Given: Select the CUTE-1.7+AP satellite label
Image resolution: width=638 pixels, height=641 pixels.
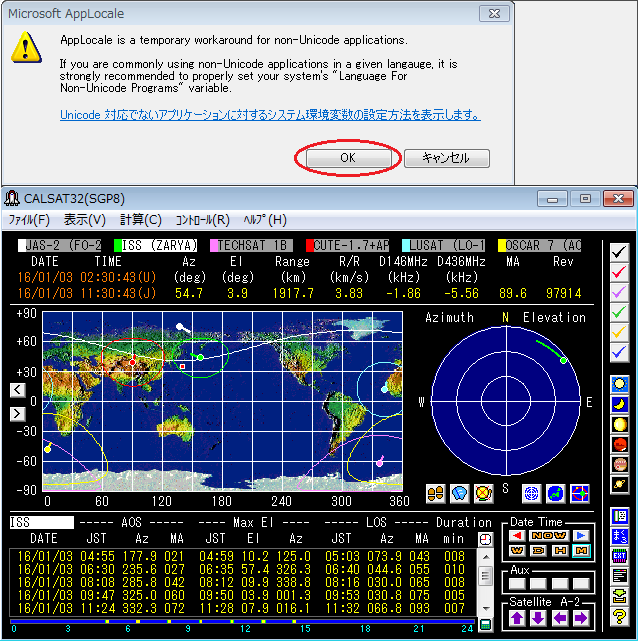Looking at the screenshot, I should click(x=347, y=245).
